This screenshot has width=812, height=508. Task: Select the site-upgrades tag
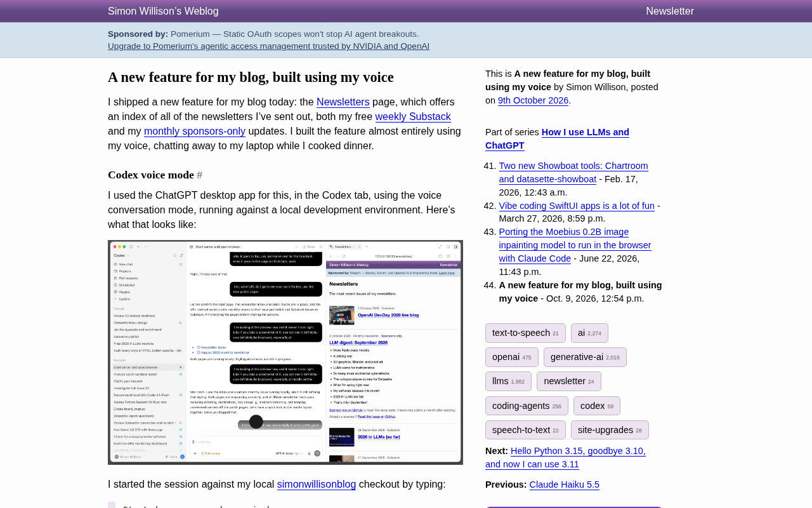coord(610,430)
